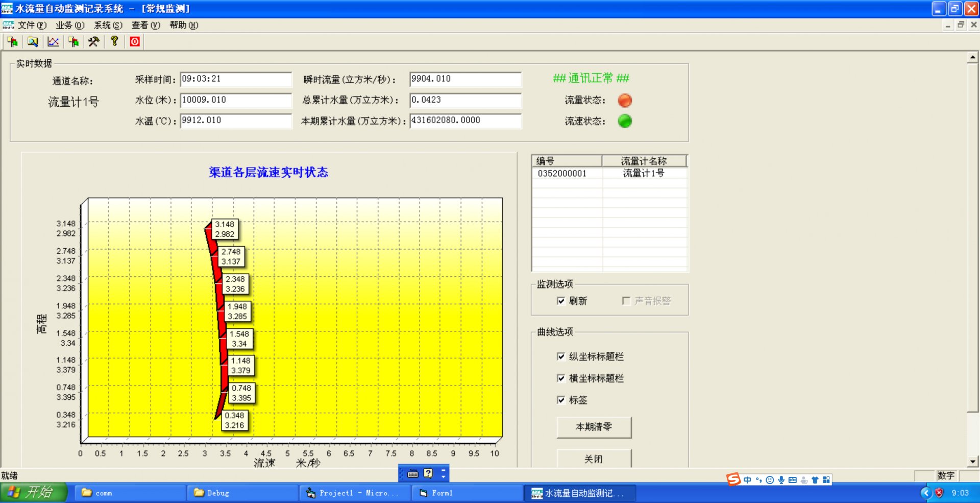The image size is (980, 503).
Task: Click the keyboard icon in the language bar
Action: click(x=413, y=474)
